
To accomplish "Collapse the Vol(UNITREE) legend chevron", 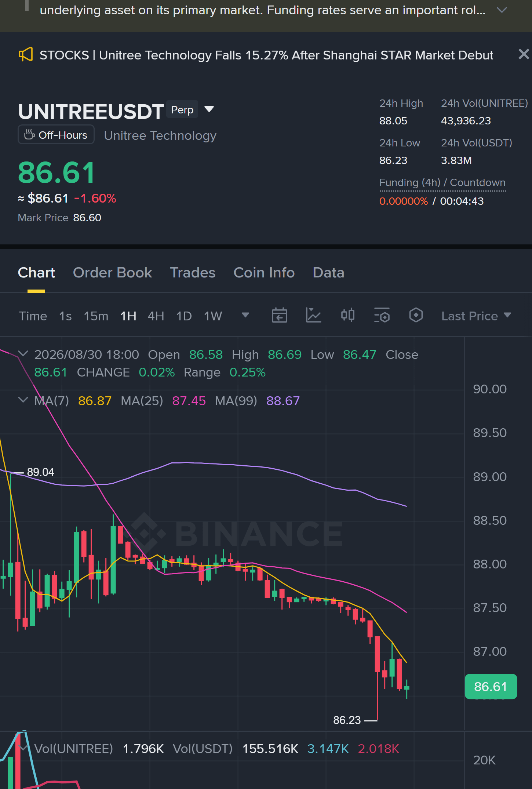I will coord(24,748).
